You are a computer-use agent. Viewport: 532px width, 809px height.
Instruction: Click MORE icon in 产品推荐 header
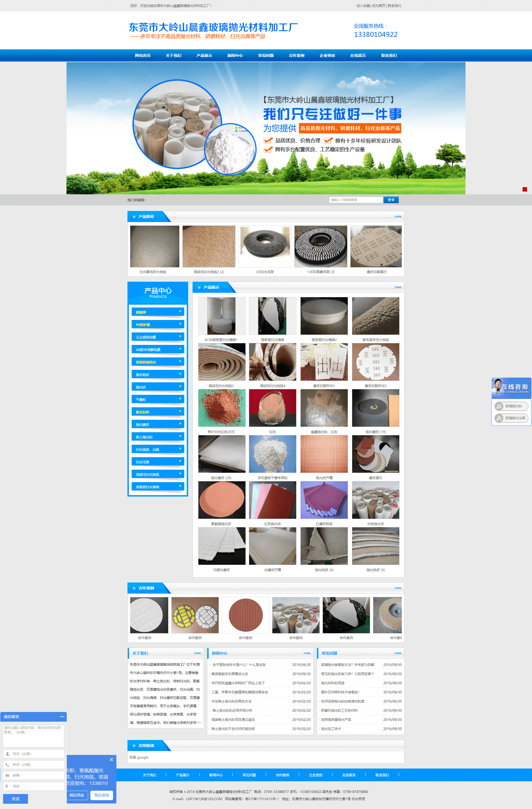pyautogui.click(x=398, y=217)
